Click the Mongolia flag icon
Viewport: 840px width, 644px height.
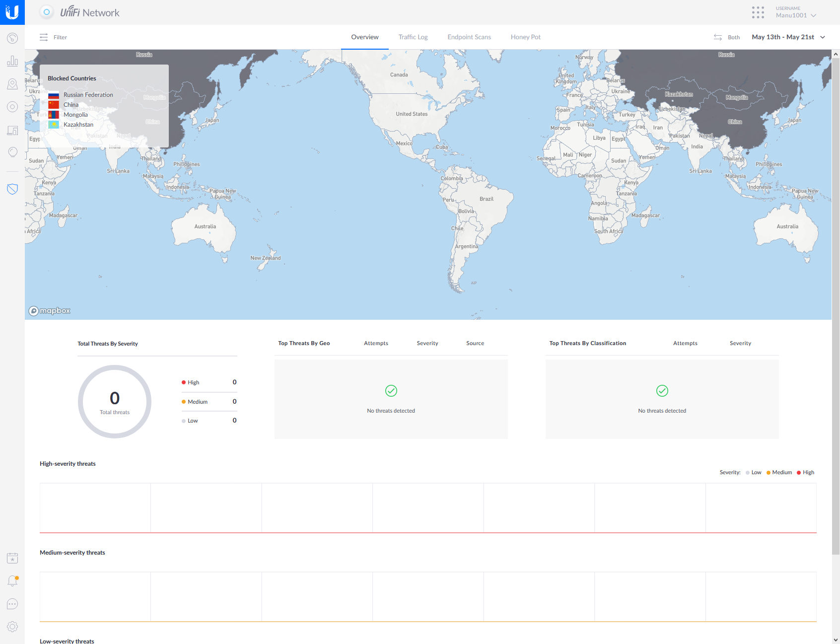point(54,115)
